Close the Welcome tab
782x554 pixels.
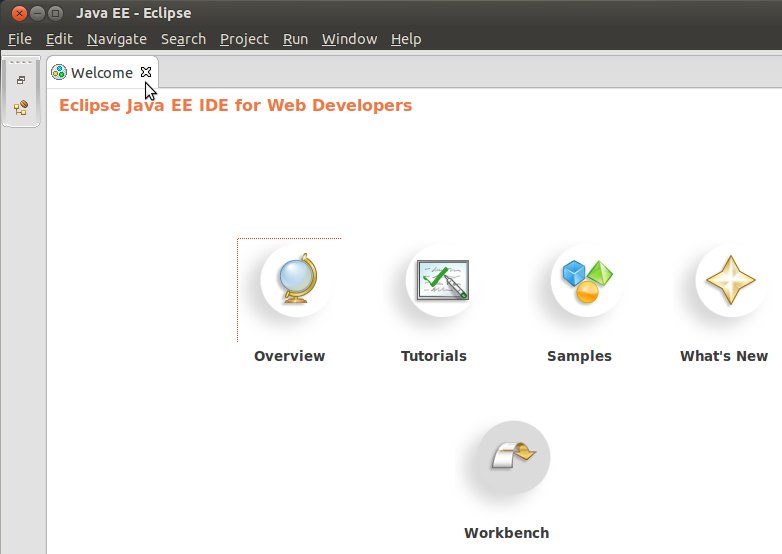click(146, 72)
